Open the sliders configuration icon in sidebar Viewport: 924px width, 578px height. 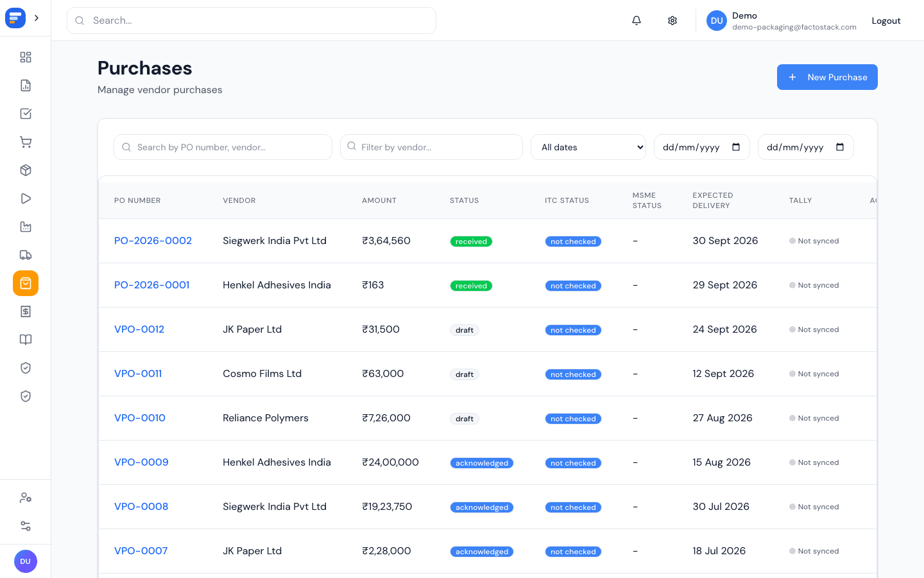[x=26, y=526]
